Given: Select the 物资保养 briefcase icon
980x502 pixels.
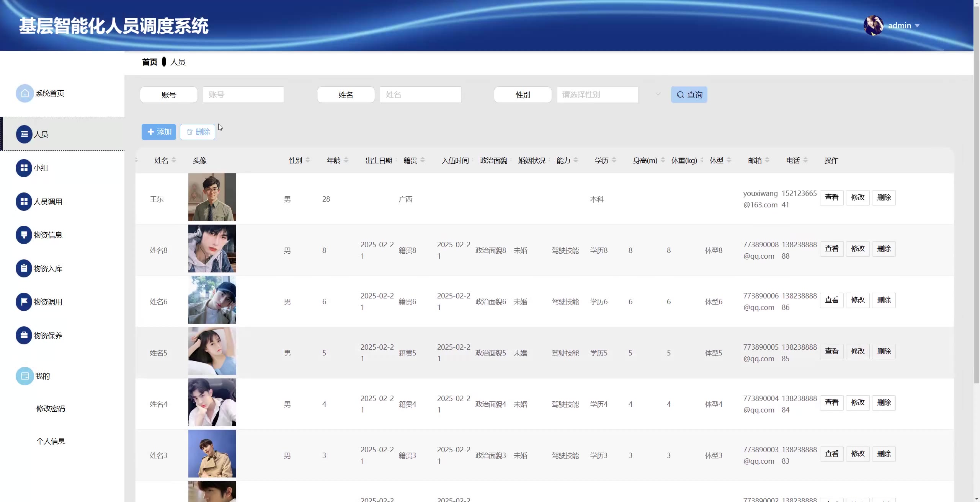Looking at the screenshot, I should click(24, 336).
